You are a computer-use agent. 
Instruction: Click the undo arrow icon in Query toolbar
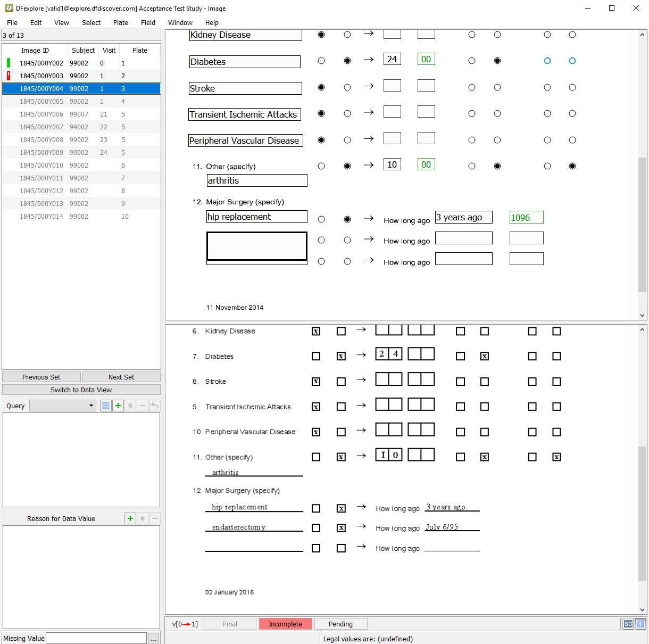[155, 406]
